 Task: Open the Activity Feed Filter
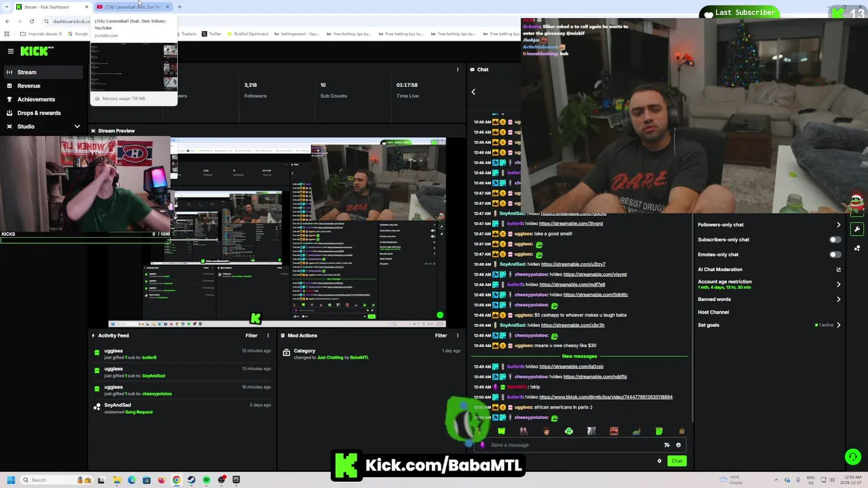point(251,335)
